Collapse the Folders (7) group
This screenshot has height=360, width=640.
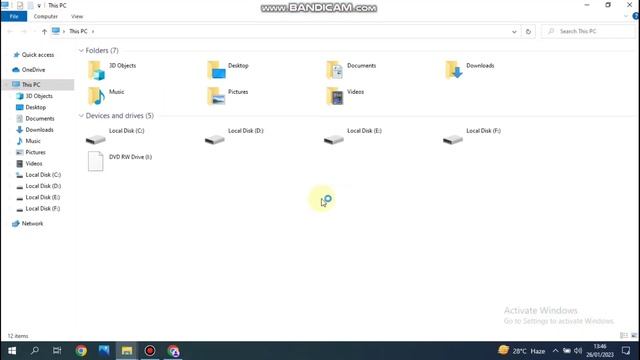click(81, 51)
